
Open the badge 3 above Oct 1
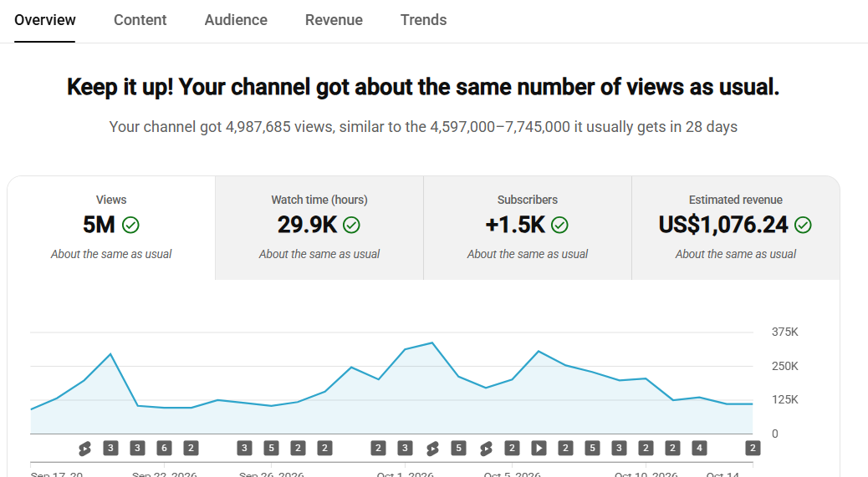pos(405,449)
